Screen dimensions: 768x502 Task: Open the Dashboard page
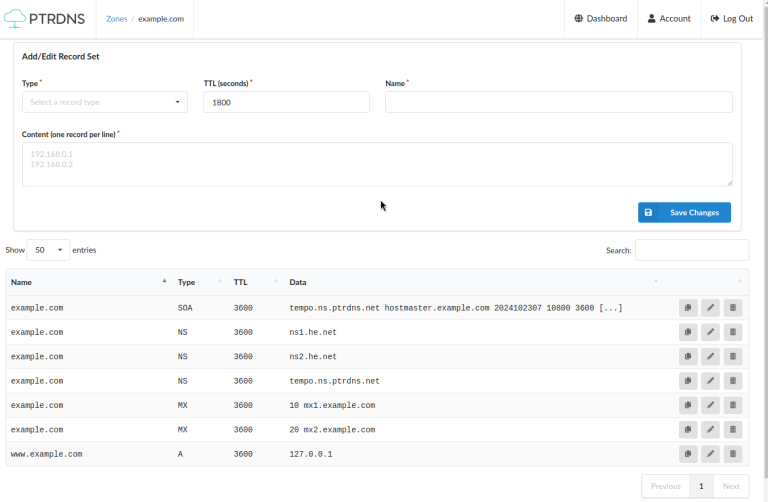click(600, 19)
